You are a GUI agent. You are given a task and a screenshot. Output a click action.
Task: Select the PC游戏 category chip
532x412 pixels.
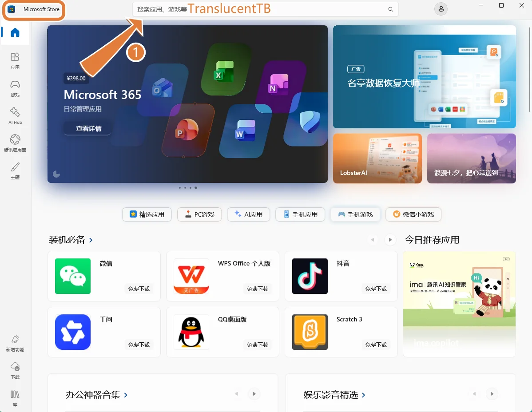tap(199, 214)
